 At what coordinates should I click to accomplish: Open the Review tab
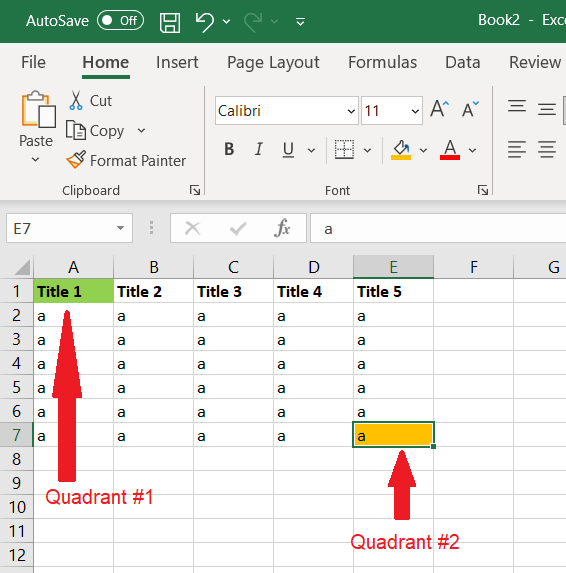click(x=535, y=62)
